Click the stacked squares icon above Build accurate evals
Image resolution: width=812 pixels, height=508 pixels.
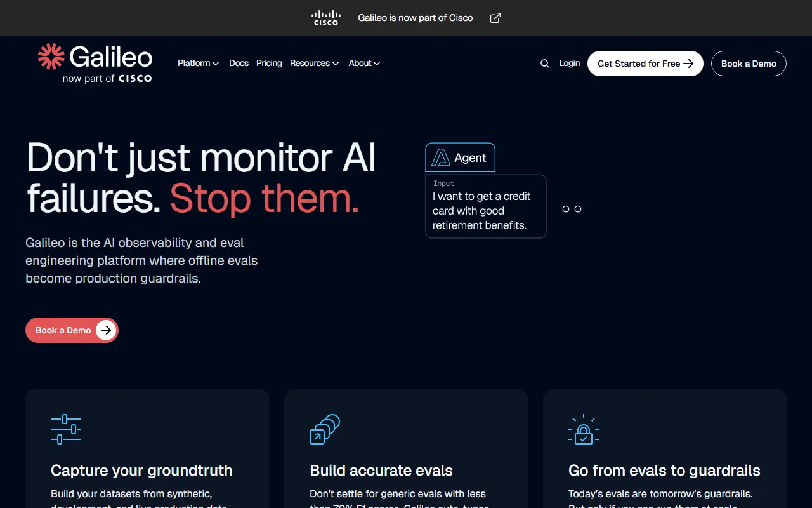tap(325, 429)
